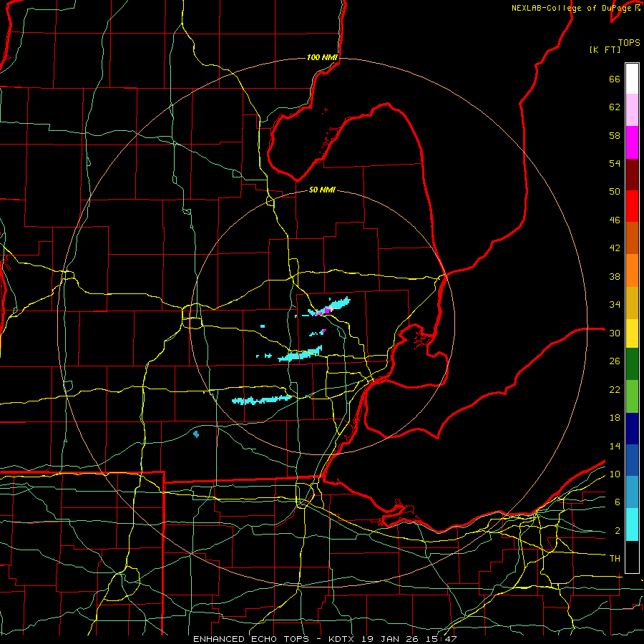Pick the black TH legend swatch
Screen dimensions: 644x644
pos(632,557)
